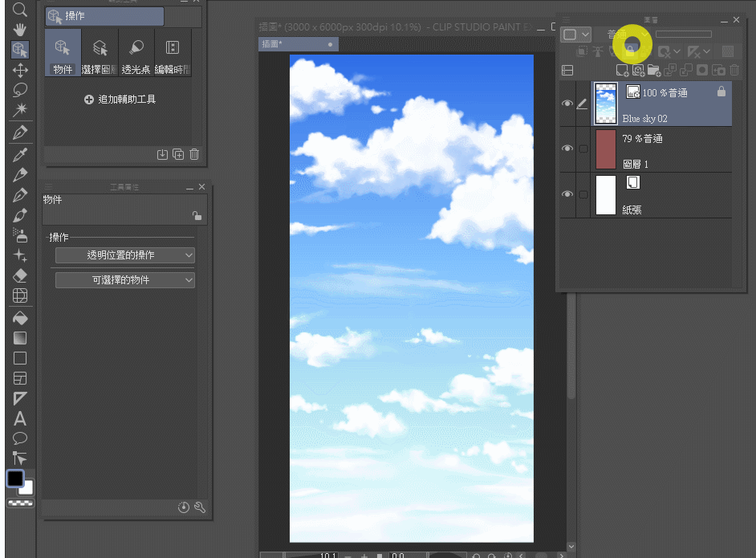Select 透光桌 sub tool
756x558 pixels.
(136, 52)
